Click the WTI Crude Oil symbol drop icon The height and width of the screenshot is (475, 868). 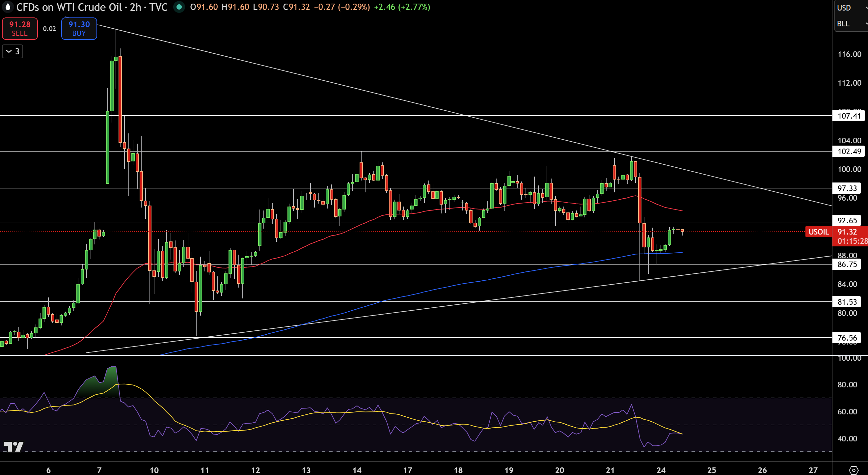pos(8,7)
